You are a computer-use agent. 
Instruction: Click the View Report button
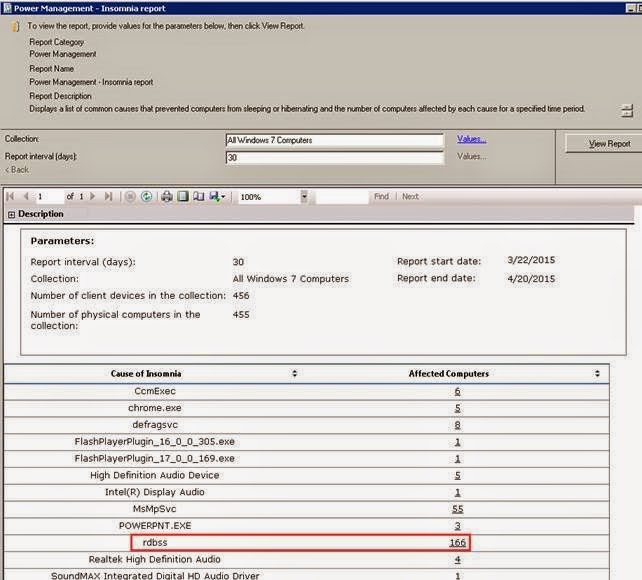click(609, 144)
